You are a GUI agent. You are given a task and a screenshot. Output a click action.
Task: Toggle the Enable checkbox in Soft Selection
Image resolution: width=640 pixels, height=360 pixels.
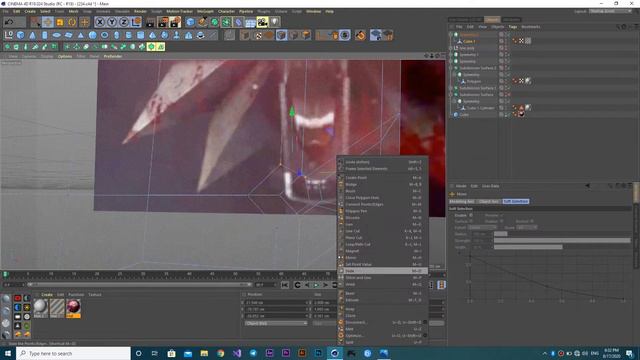pos(471,215)
